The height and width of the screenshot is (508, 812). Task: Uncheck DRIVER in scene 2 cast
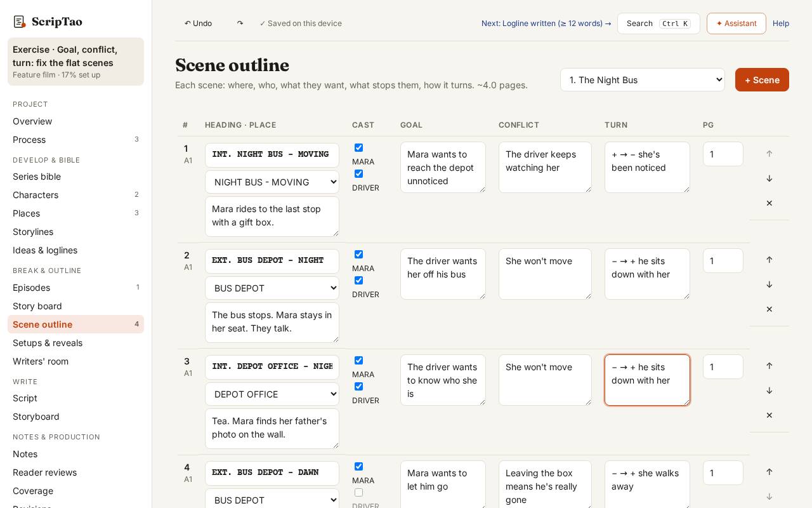358,280
